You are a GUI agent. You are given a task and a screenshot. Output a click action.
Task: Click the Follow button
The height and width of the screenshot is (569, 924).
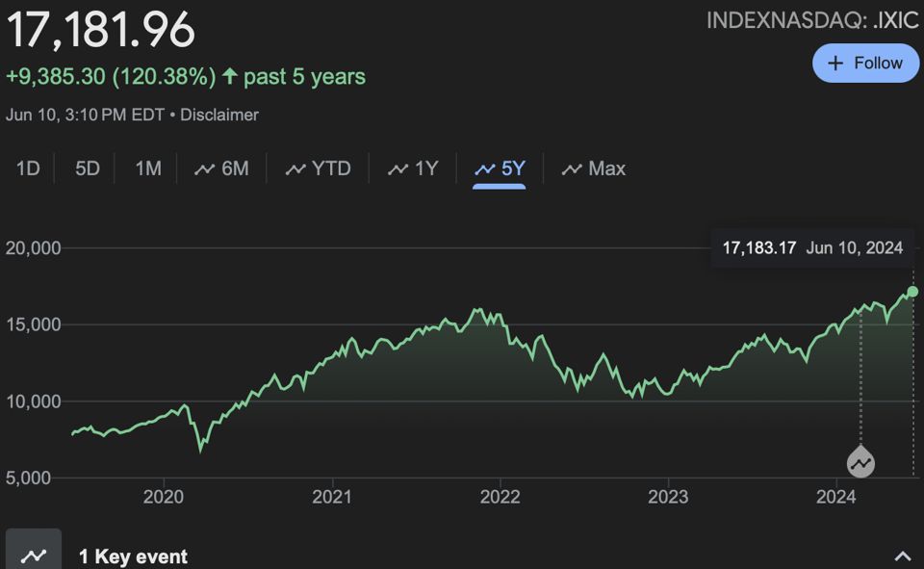(x=865, y=64)
